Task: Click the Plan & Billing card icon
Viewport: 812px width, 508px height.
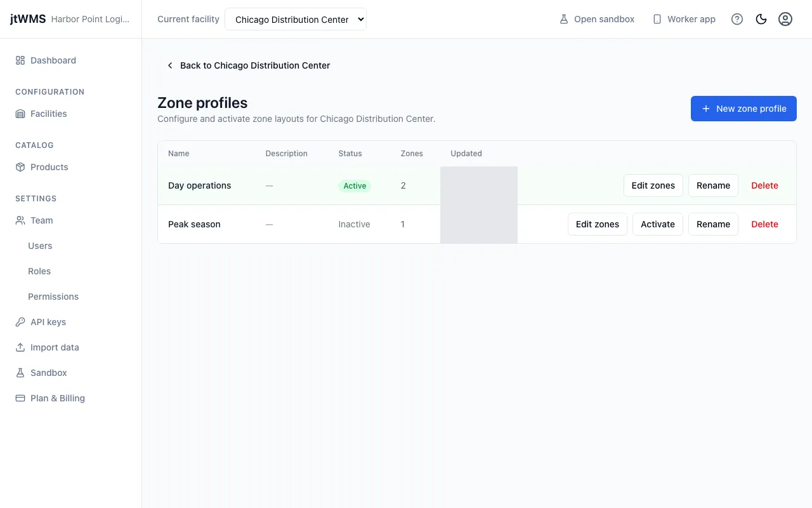Action: point(20,398)
